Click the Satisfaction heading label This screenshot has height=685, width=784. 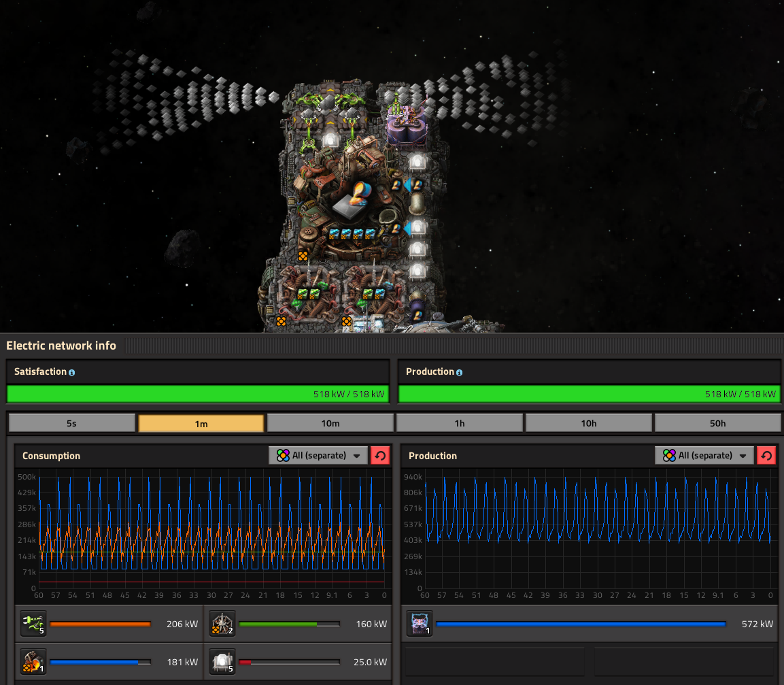40,372
